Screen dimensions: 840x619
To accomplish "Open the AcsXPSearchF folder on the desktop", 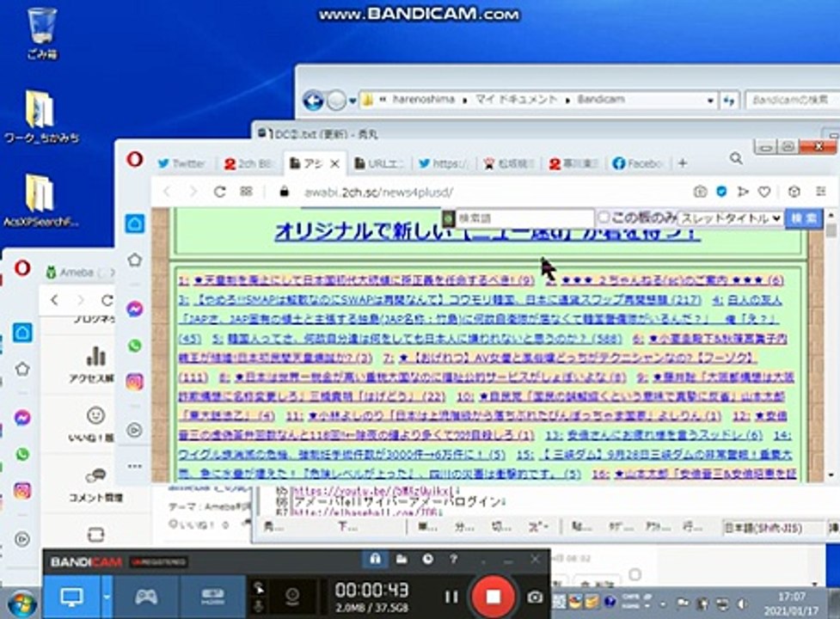I will click(x=40, y=201).
